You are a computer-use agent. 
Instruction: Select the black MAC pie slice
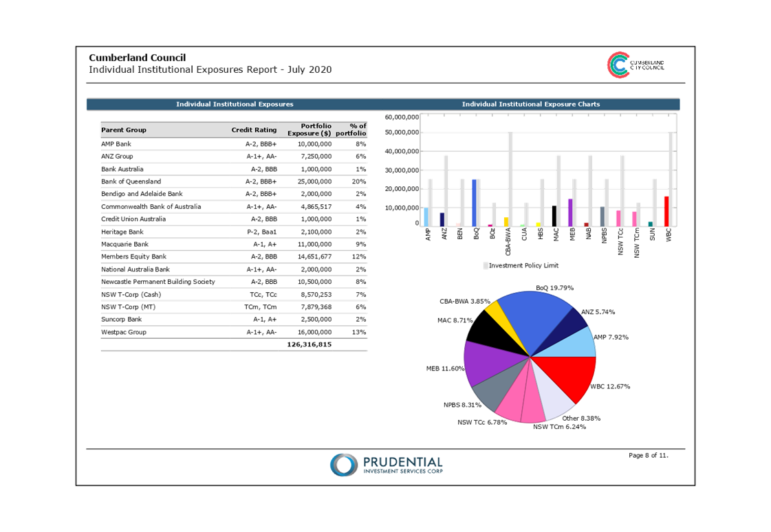pyautogui.click(x=492, y=329)
